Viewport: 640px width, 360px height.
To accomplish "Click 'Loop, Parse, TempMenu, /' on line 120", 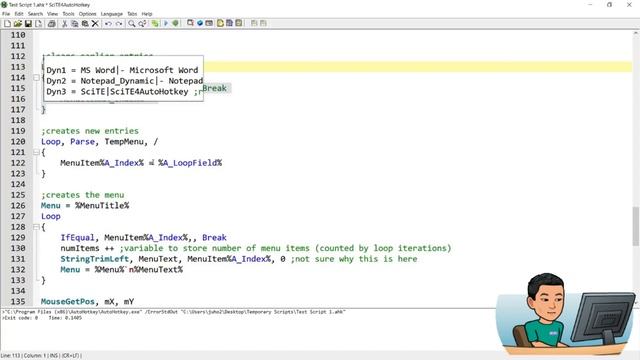I will coord(99,142).
